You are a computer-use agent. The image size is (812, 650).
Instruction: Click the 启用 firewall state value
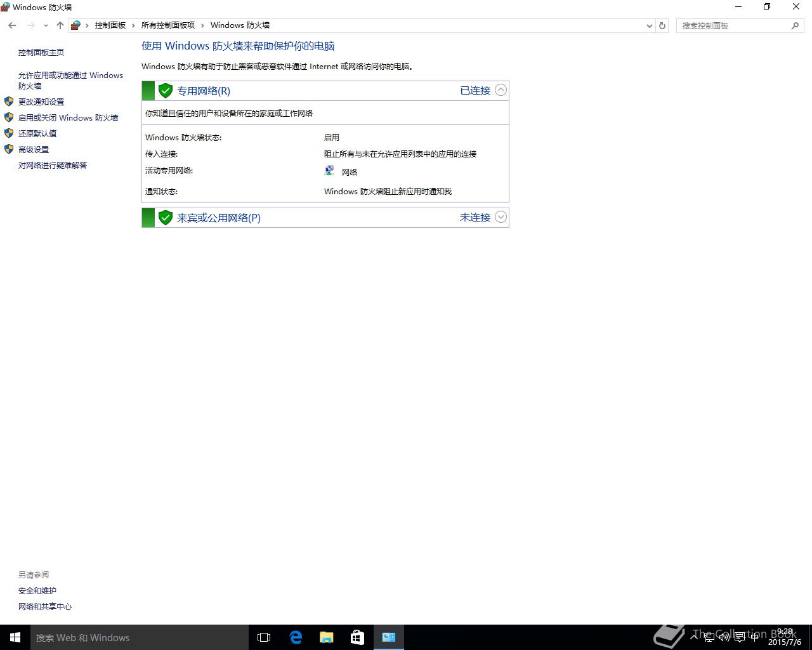pos(332,137)
